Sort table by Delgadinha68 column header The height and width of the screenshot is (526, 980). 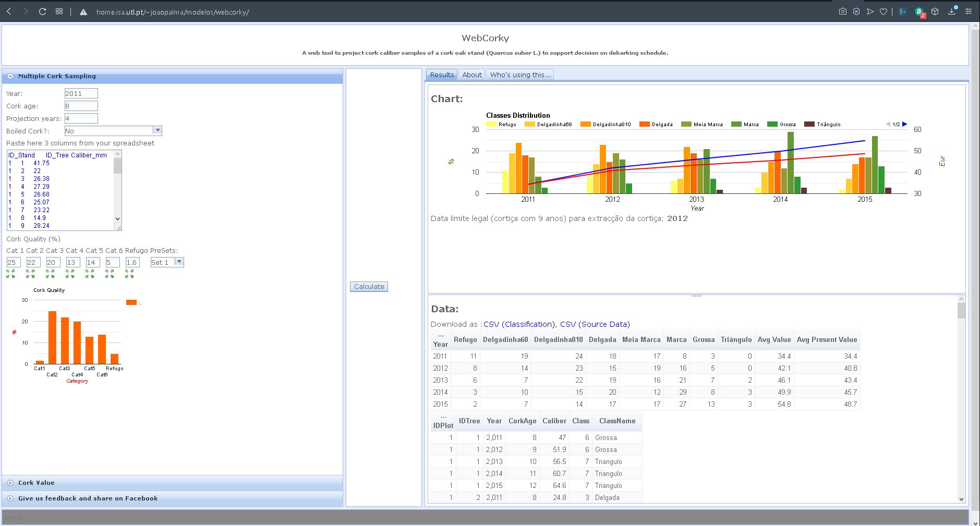[x=505, y=339]
